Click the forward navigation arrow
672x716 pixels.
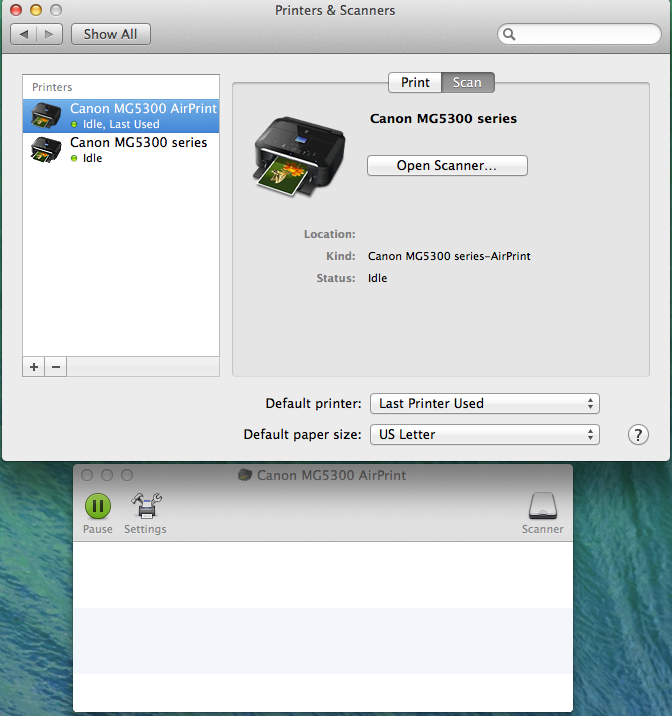(49, 34)
